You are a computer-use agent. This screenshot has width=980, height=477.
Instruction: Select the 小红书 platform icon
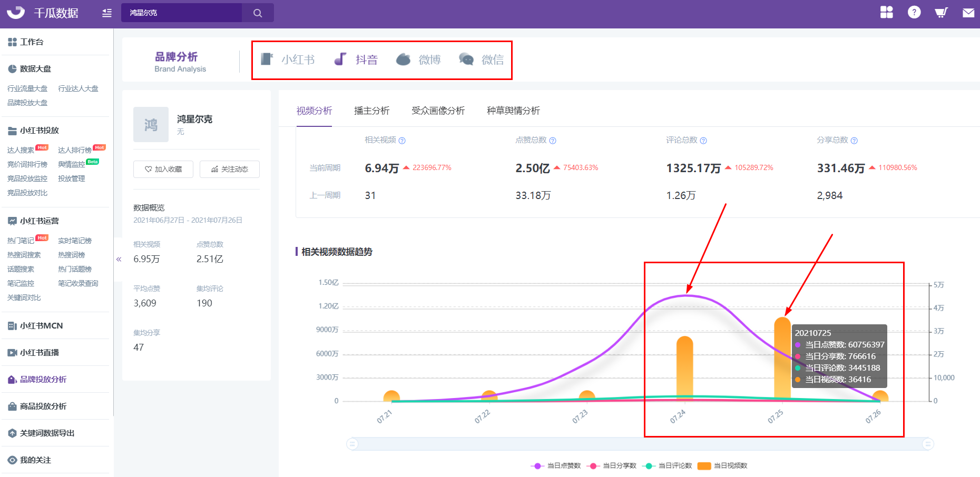tap(267, 59)
